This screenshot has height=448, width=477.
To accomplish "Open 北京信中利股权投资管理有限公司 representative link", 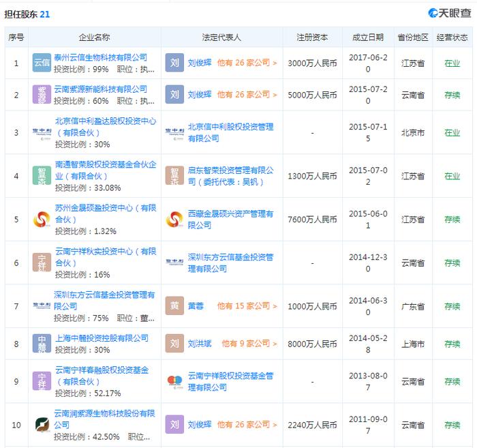I will click(230, 132).
